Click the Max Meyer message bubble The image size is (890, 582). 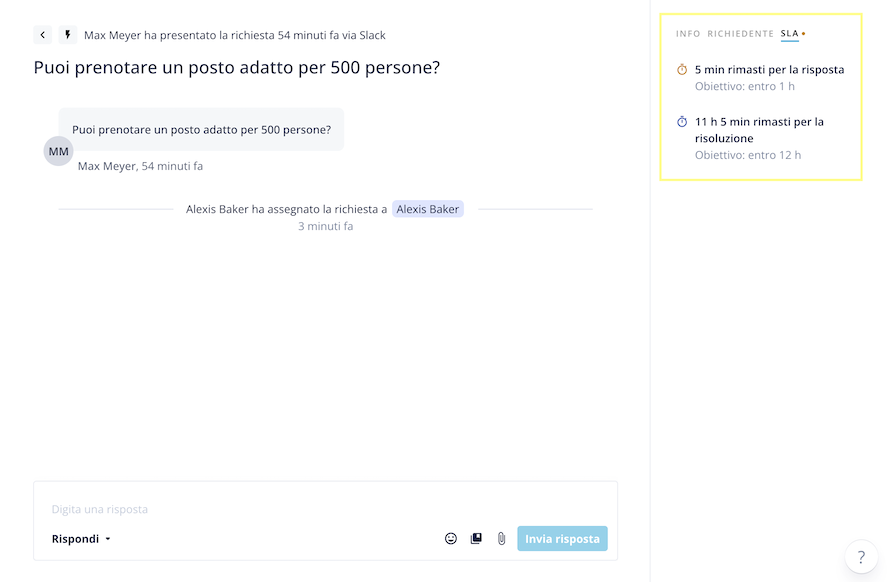point(201,129)
